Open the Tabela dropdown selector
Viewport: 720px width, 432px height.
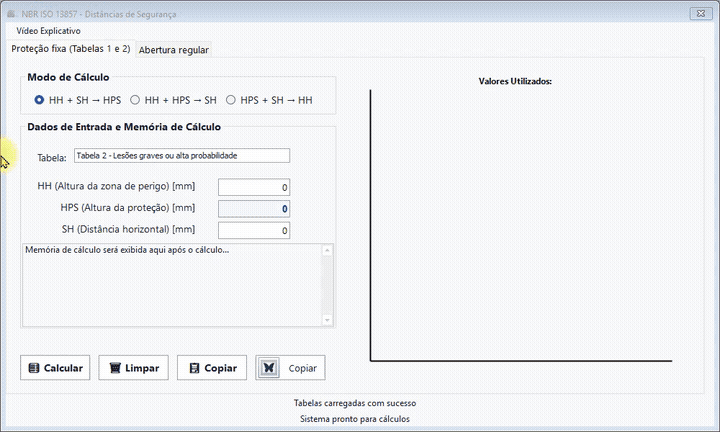tap(182, 156)
